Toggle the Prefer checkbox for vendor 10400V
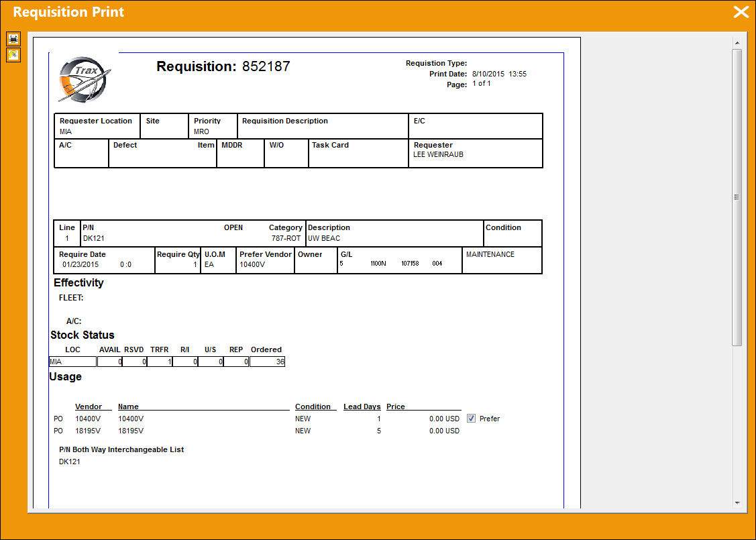756x540 pixels. (471, 419)
